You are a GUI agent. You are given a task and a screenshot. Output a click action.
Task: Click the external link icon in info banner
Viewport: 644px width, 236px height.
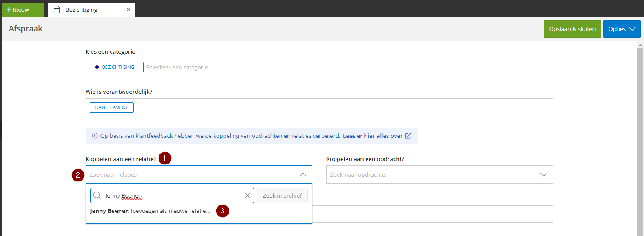[x=408, y=136]
